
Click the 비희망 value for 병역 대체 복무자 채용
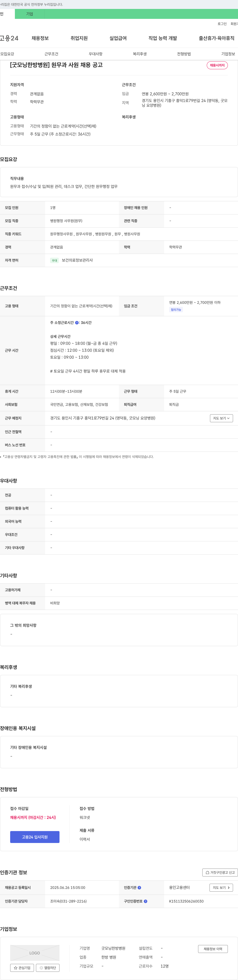click(55, 603)
